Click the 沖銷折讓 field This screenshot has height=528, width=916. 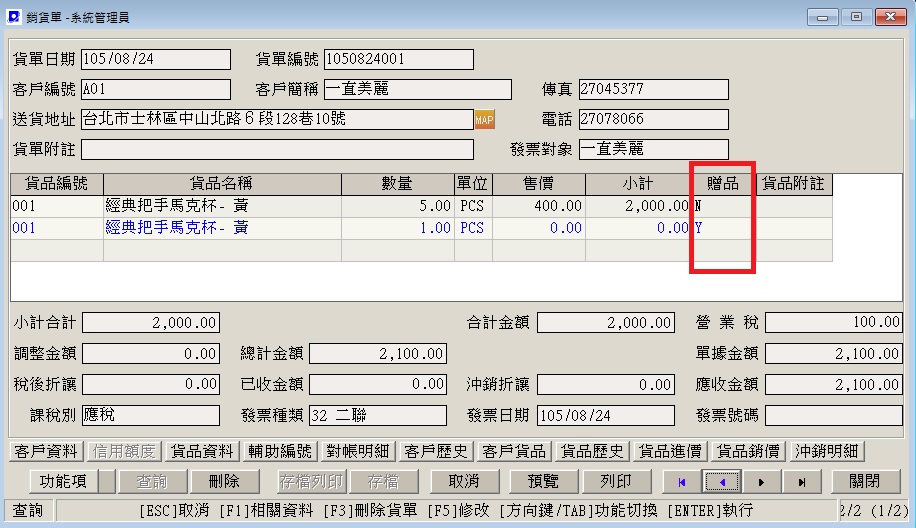click(x=606, y=384)
